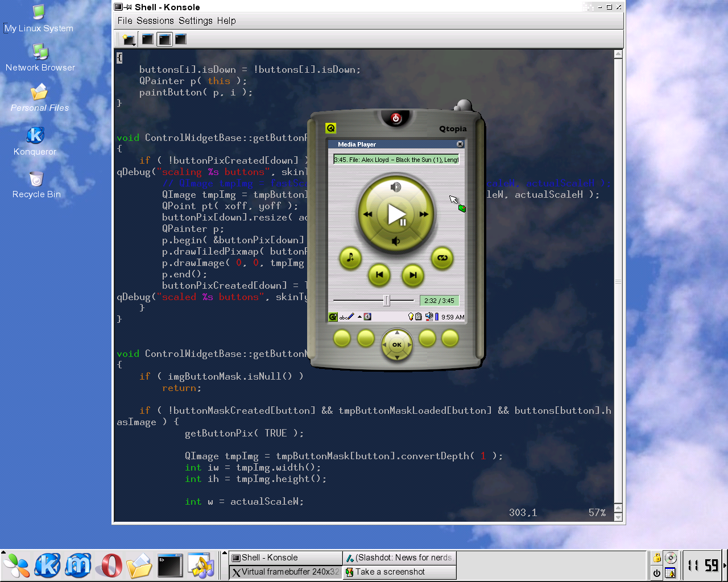Image resolution: width=728 pixels, height=582 pixels.
Task: Click the Qtopia light bulb tray icon
Action: 411,317
